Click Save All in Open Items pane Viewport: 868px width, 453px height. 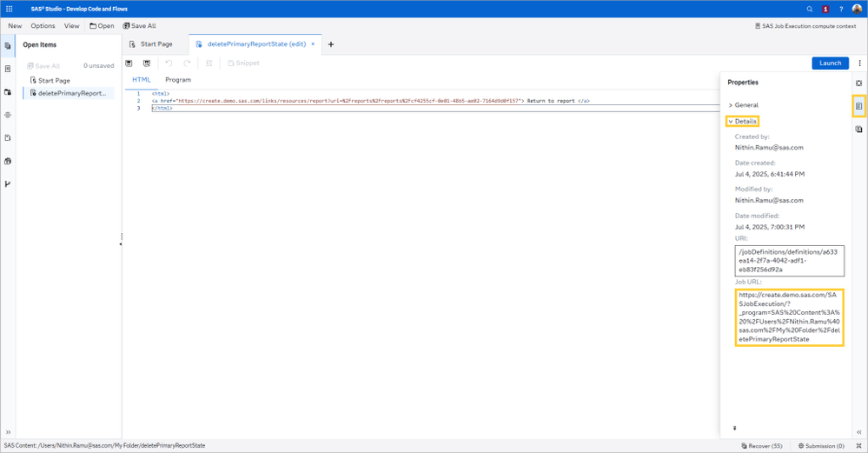tap(43, 66)
